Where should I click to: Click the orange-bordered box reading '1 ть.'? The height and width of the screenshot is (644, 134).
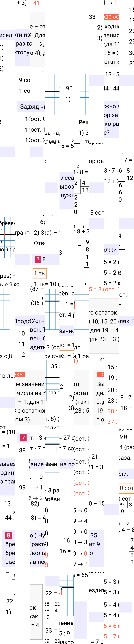[40, 274]
